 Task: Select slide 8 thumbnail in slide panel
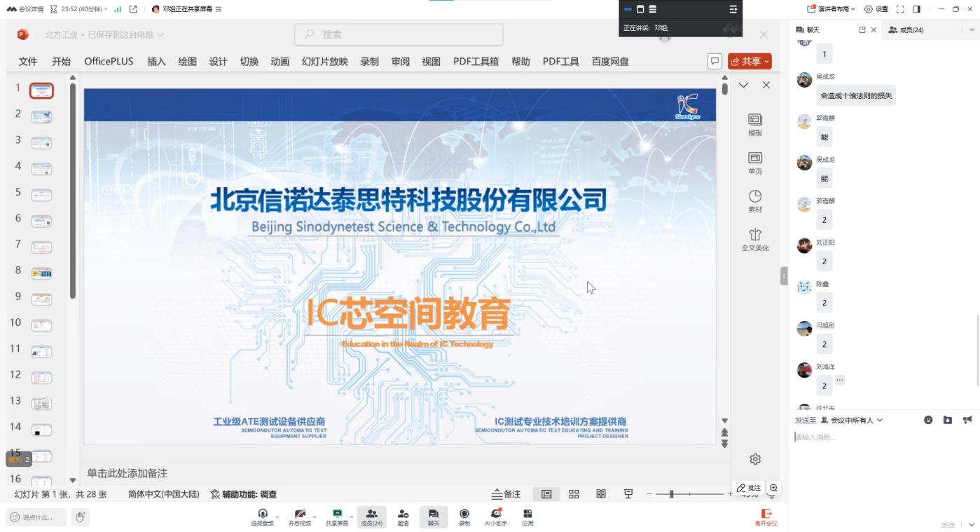[41, 273]
